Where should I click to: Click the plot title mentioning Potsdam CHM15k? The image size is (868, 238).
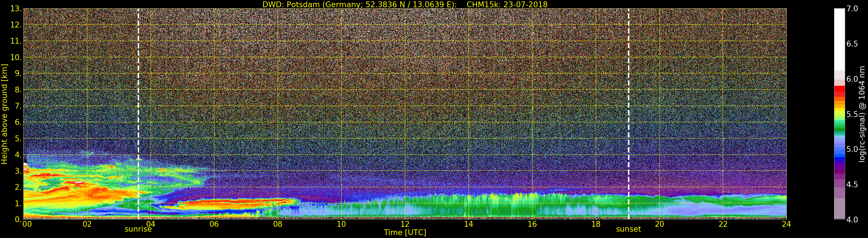pyautogui.click(x=405, y=4)
